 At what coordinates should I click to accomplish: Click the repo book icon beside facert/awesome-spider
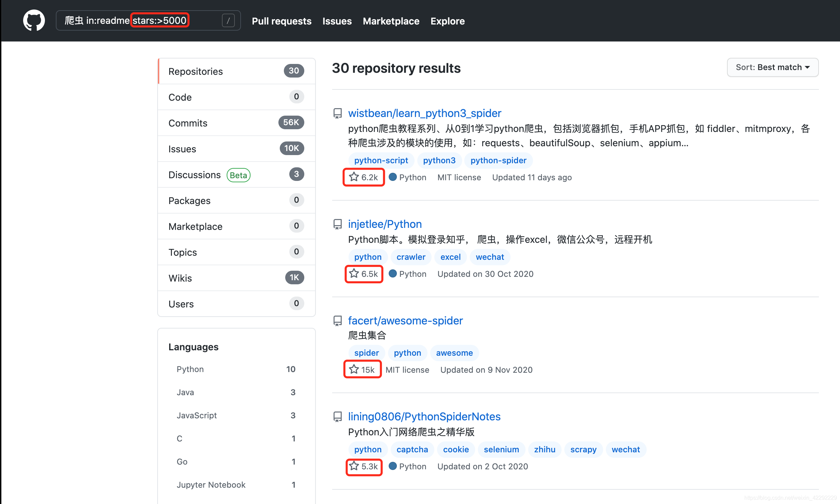coord(338,321)
